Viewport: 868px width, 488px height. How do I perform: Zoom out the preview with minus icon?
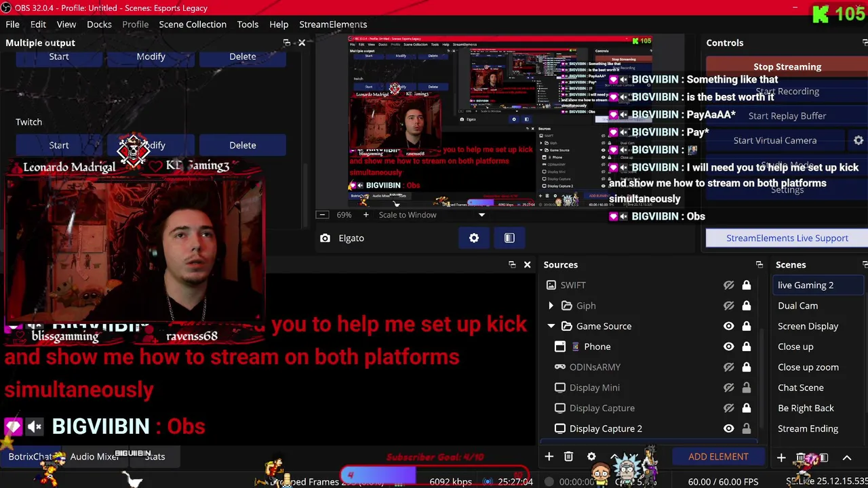[x=323, y=215]
